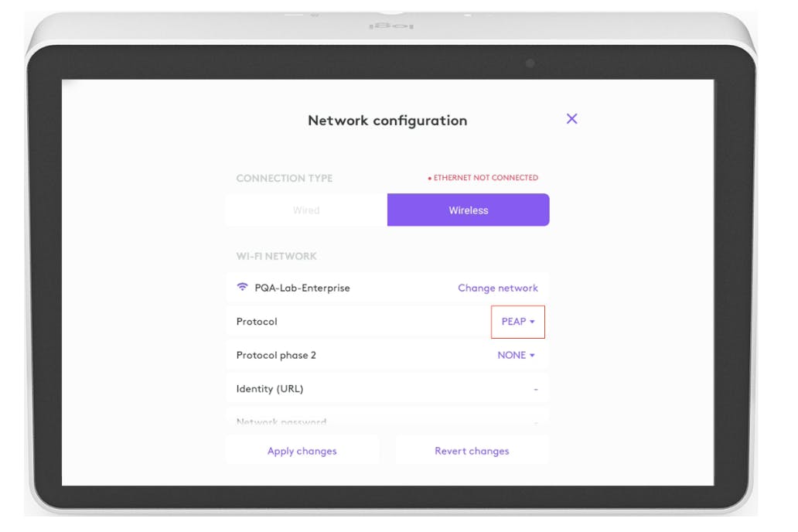Click the Ethernet Not Connected status text
Viewport: 798px width, 532px height.
pos(486,178)
